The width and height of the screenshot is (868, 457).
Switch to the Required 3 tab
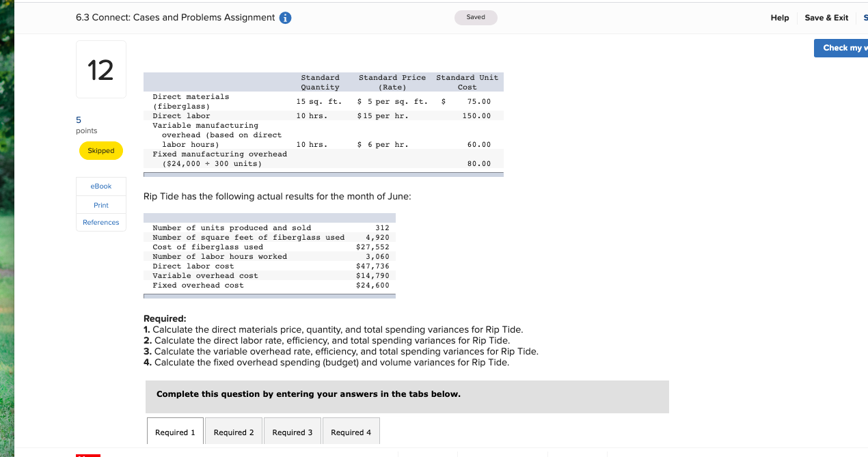292,432
